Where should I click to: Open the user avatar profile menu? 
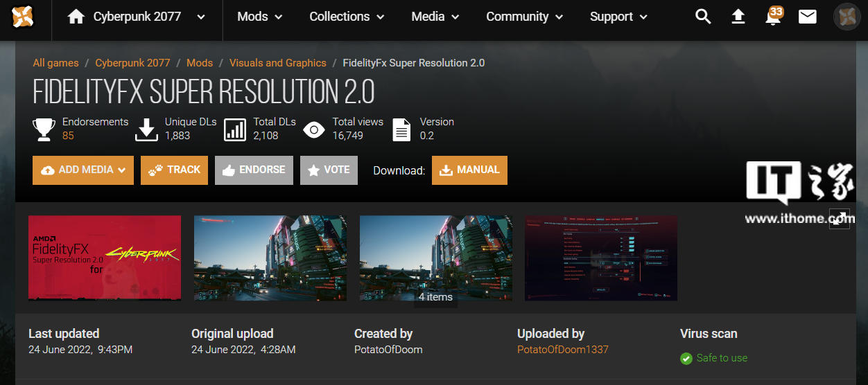tap(847, 17)
